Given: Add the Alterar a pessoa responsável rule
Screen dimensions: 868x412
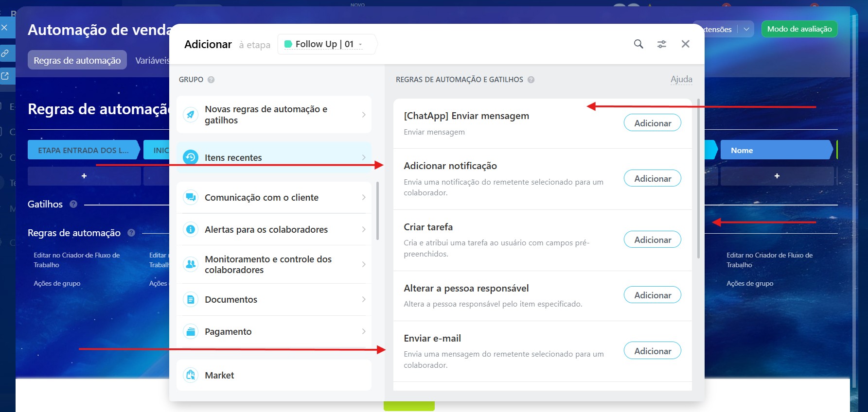Looking at the screenshot, I should 653,295.
